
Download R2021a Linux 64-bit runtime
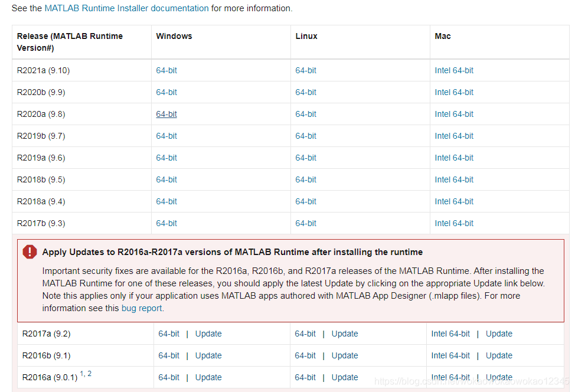306,70
